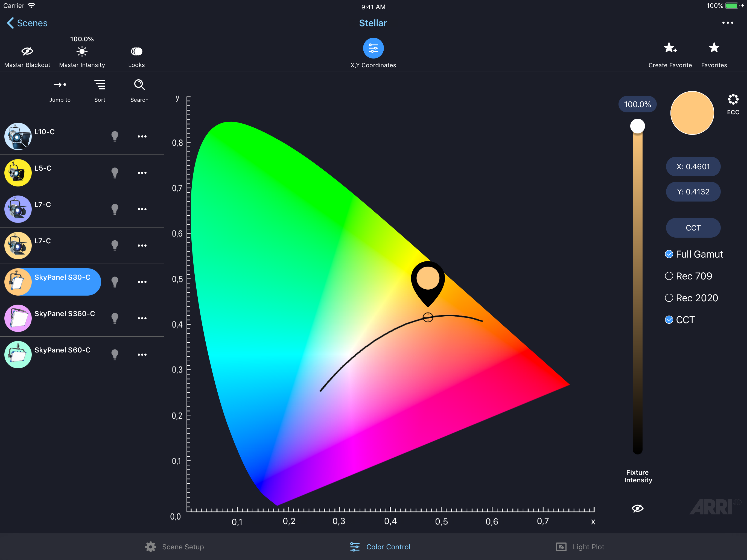747x560 pixels.
Task: Switch to the Light Plot tab
Action: (x=580, y=547)
